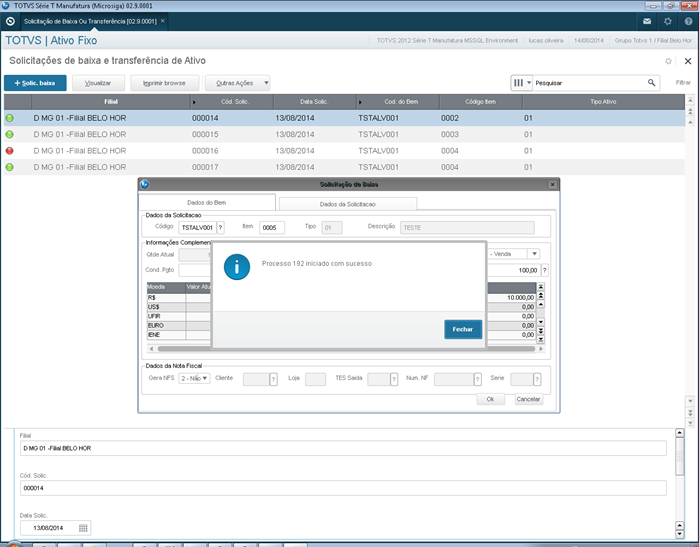
Task: Click the Código field TSTALV001
Action: [x=197, y=227]
